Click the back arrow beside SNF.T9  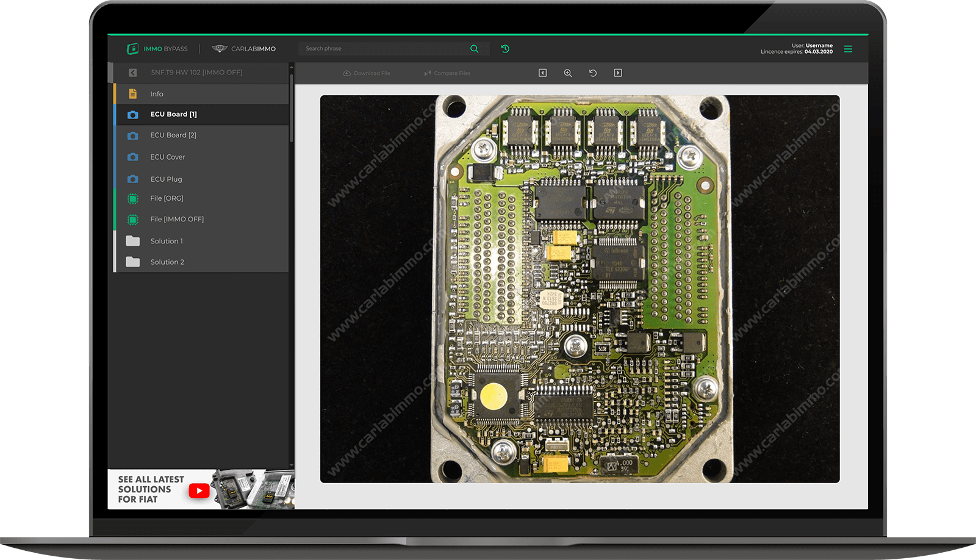132,73
